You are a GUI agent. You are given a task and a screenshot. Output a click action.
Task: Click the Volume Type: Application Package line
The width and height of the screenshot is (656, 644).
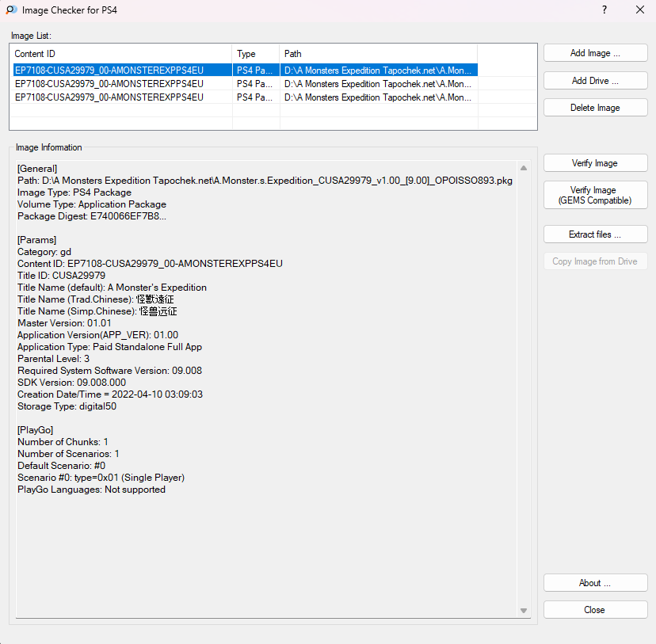[x=92, y=204]
